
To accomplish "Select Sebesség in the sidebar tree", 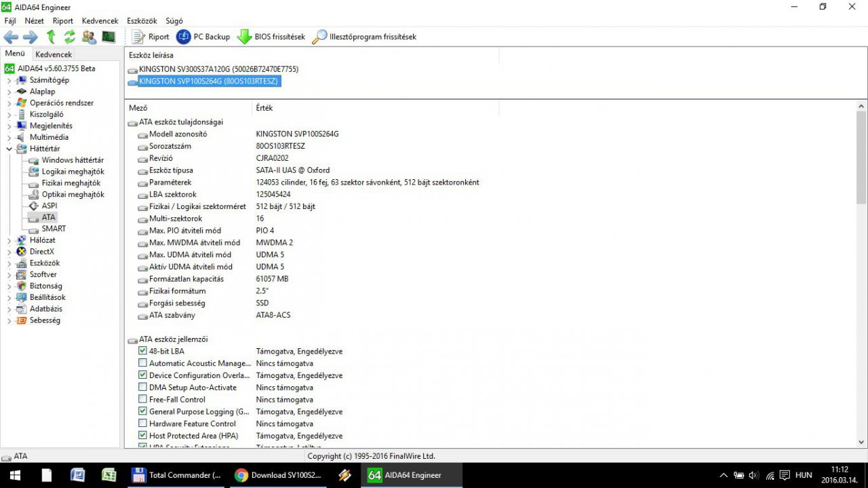I will [x=45, y=320].
